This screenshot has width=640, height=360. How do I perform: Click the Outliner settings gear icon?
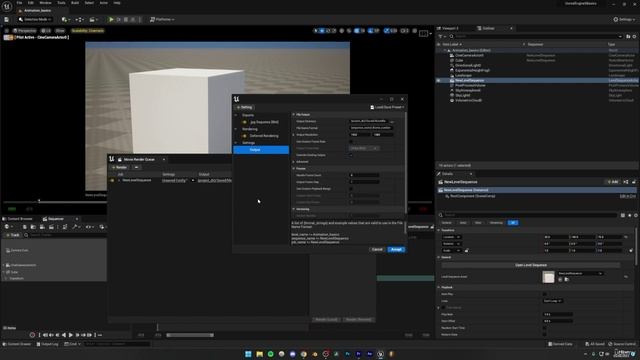coord(635,36)
